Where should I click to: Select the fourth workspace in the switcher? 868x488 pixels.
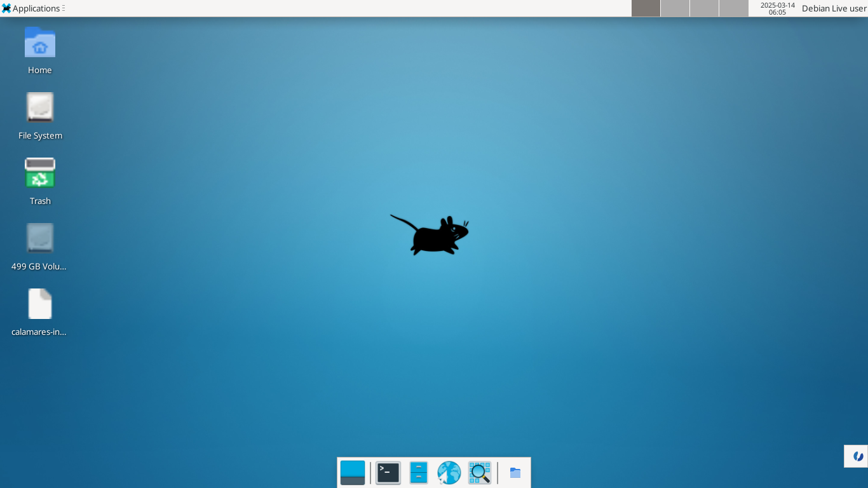(733, 8)
